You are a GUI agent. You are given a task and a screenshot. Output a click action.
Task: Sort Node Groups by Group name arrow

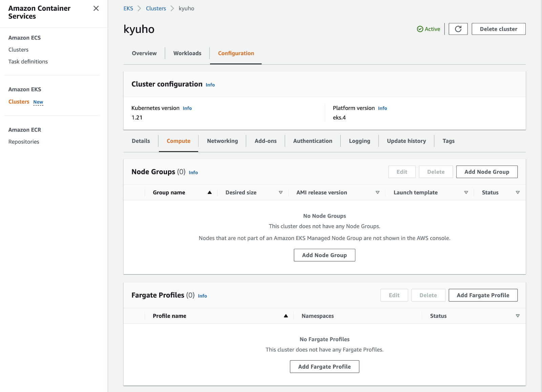click(x=210, y=193)
